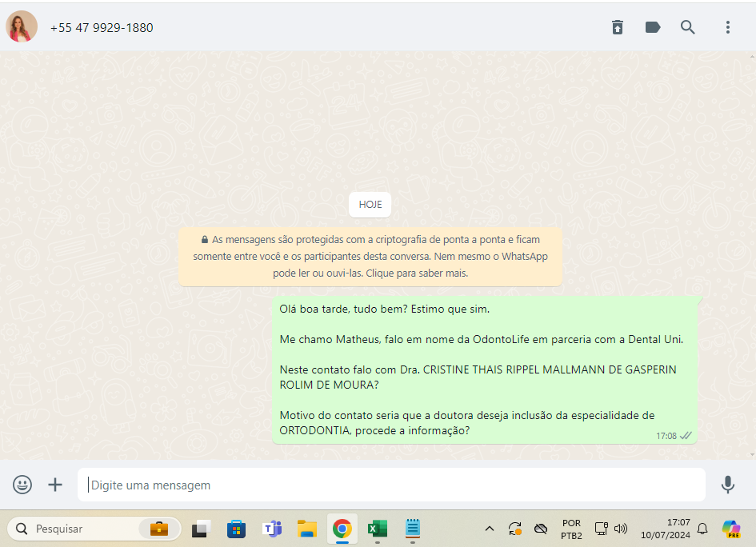Viewport: 756px width, 547px height.
Task: Open Copilot preview icon in taskbar
Action: [731, 529]
